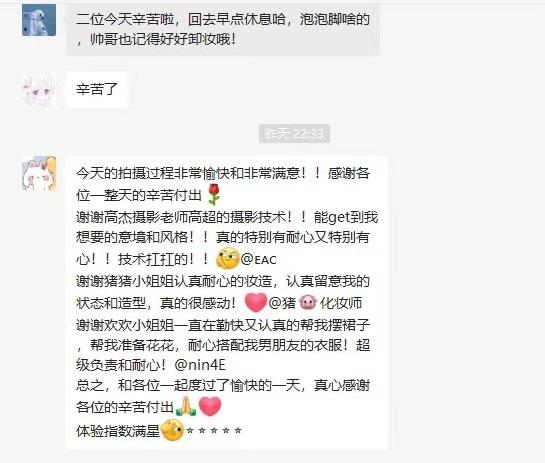Select the top gray message about 泡泡脚
545x463 pixels.
tap(222, 29)
